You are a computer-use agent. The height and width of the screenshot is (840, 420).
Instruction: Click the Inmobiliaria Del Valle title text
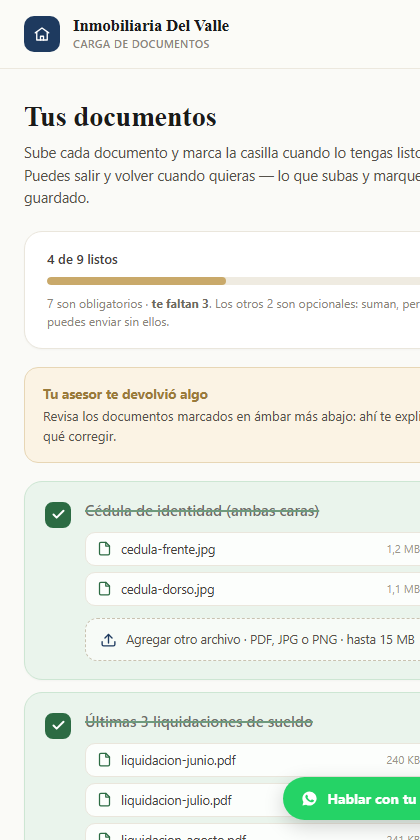151,26
